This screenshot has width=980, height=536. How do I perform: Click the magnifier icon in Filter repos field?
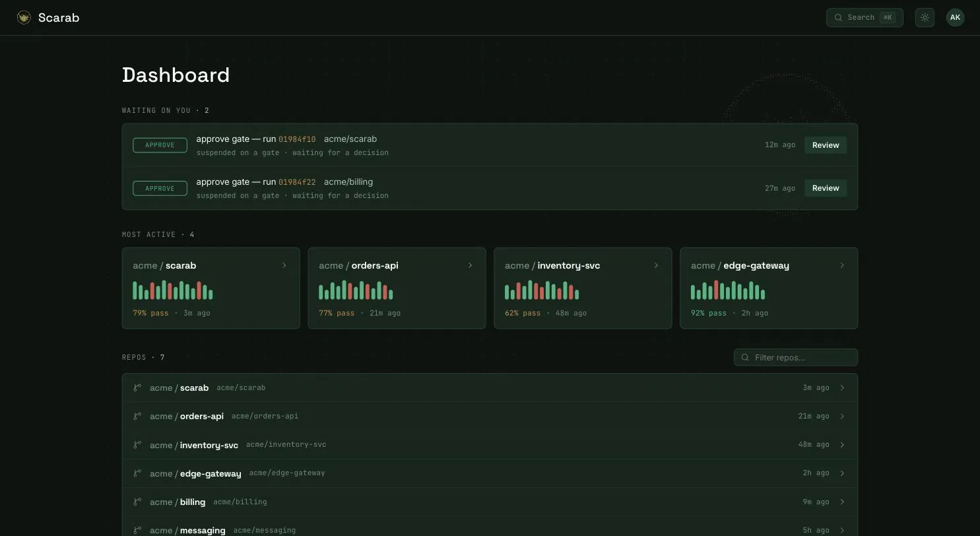pos(745,357)
